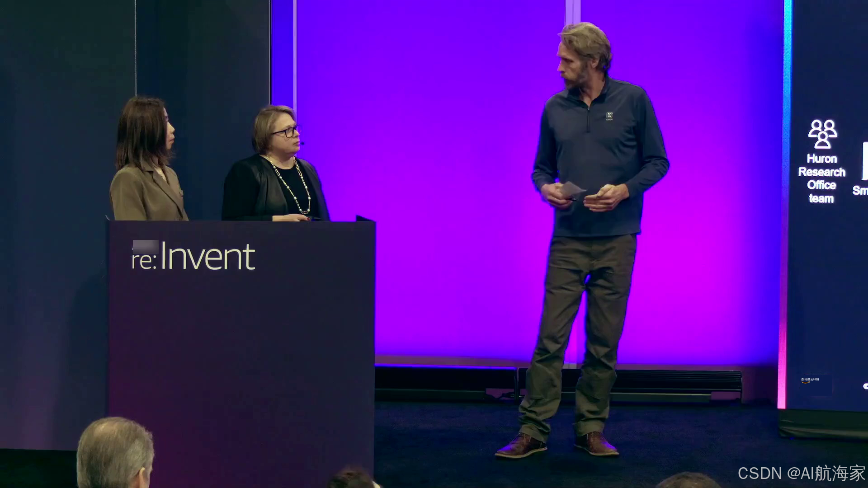Click the small Amazon cloud logo on slide
Viewport: 868px width, 488px height.
(810, 380)
